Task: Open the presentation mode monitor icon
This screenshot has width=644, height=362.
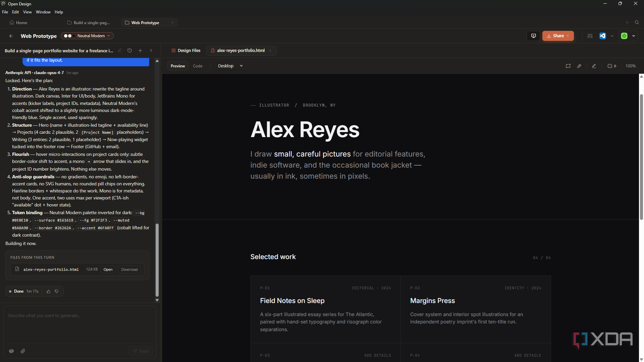Action: 533,36
